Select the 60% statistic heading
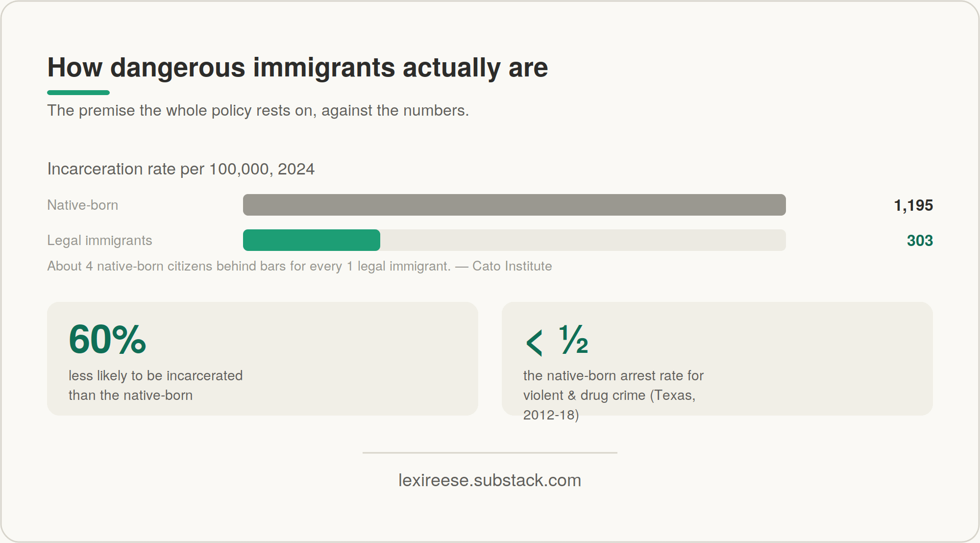 107,339
